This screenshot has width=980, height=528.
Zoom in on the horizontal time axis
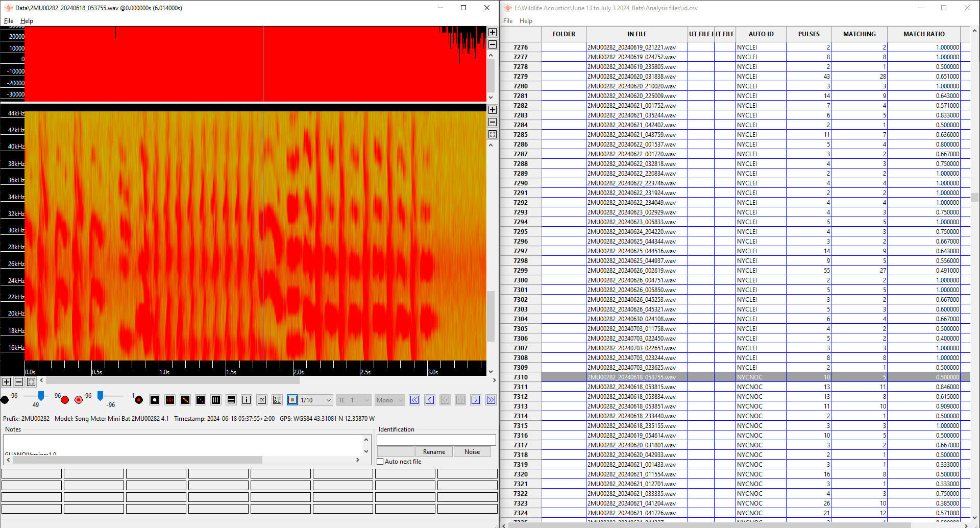pyautogui.click(x=7, y=382)
